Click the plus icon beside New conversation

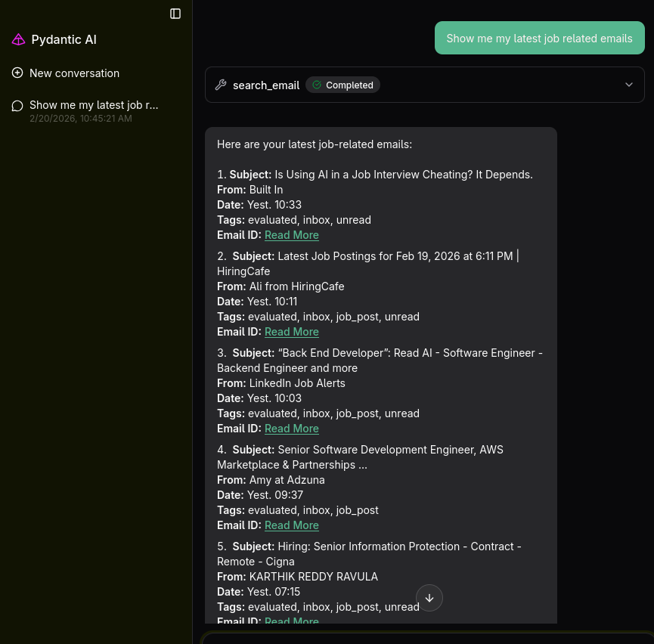tap(16, 73)
